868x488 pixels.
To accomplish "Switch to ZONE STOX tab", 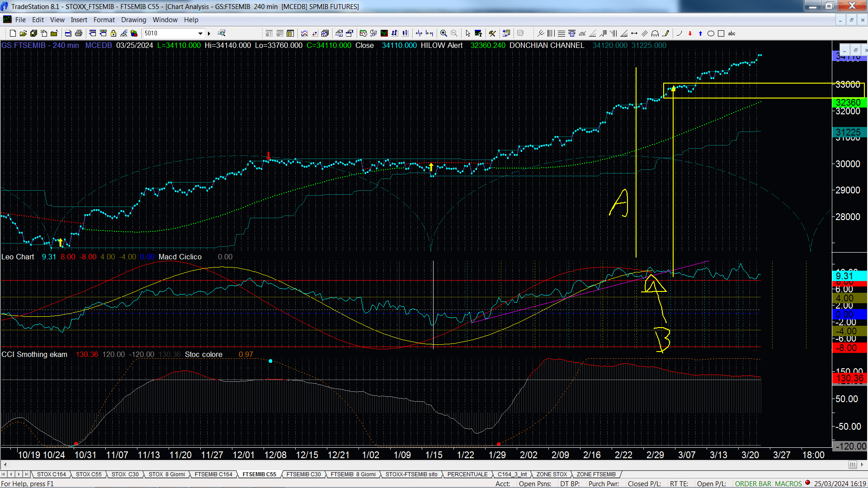I will 552,474.
